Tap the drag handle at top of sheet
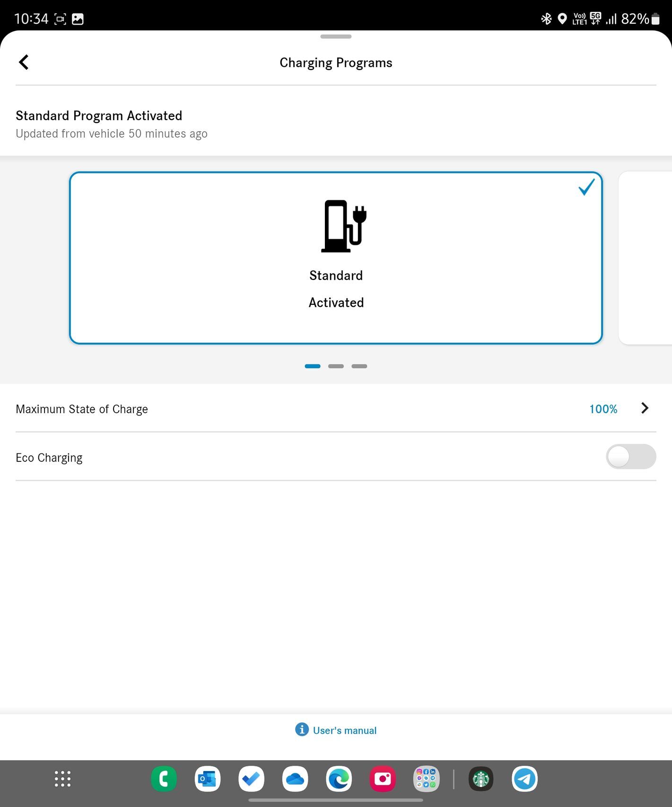Screen dimensions: 672x807 pos(336,36)
